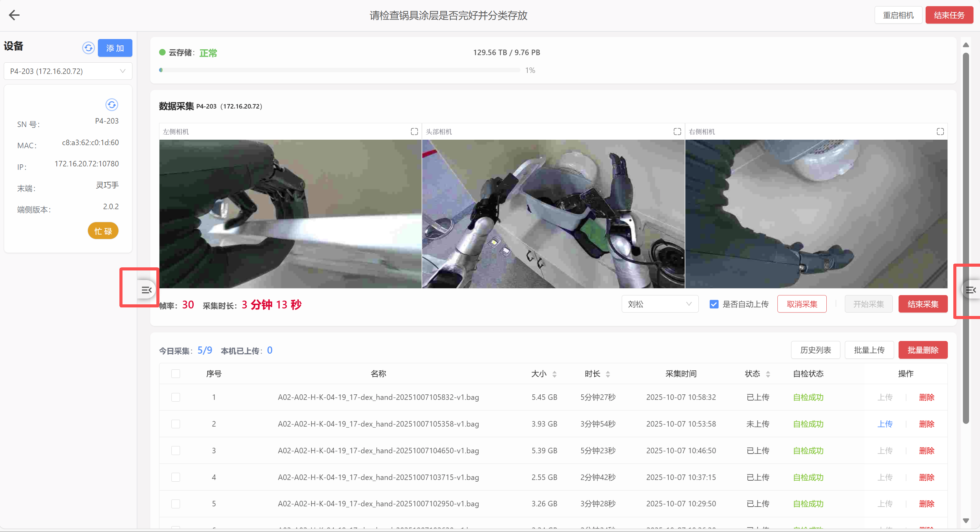Click the 批量上传 button
Image resolution: width=980 pixels, height=532 pixels.
(x=868, y=350)
